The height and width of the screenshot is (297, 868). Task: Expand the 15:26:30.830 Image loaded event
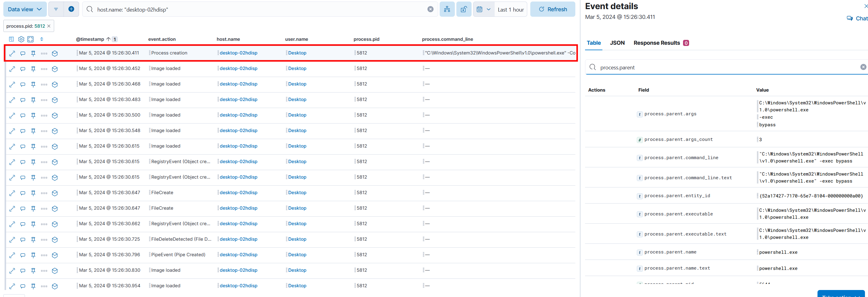[12, 270]
